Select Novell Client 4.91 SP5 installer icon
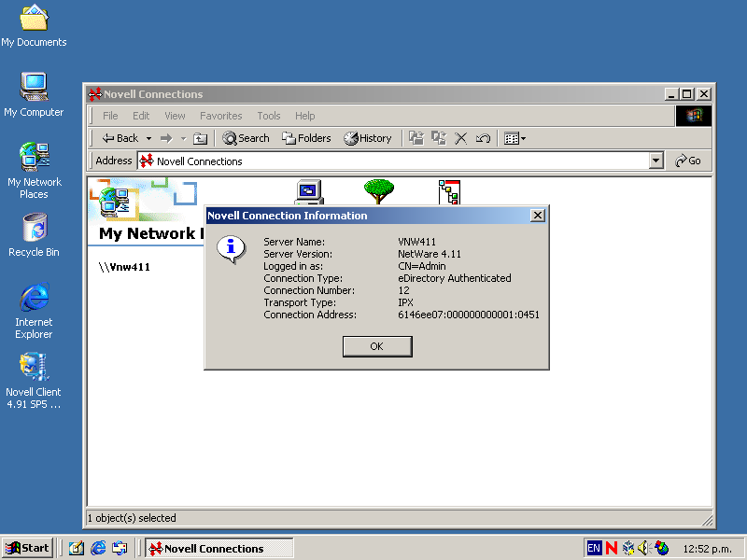Screen dimensions: 747x560 (x=34, y=381)
